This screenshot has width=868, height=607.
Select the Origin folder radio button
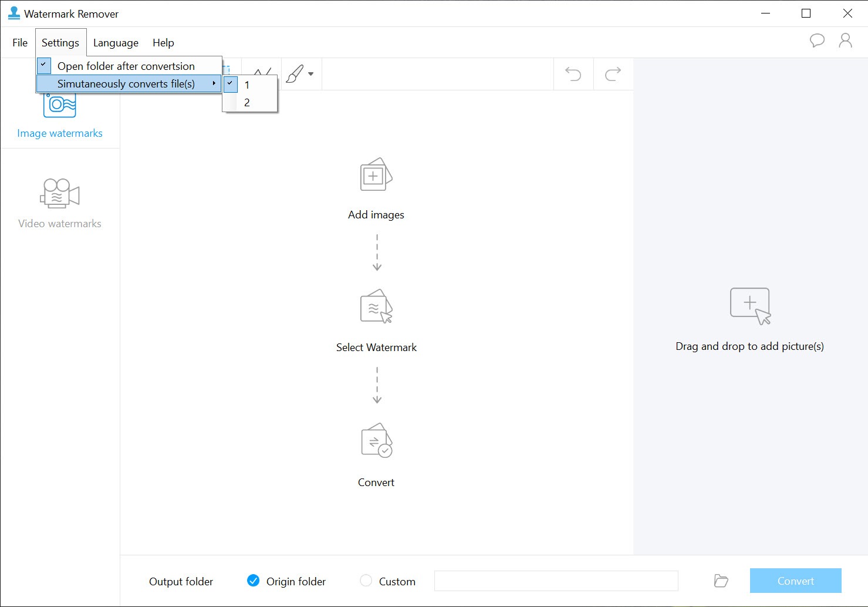coord(254,581)
